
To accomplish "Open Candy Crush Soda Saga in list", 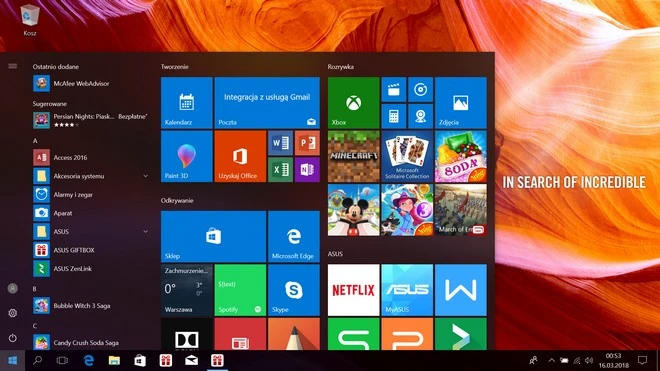I will click(91, 342).
